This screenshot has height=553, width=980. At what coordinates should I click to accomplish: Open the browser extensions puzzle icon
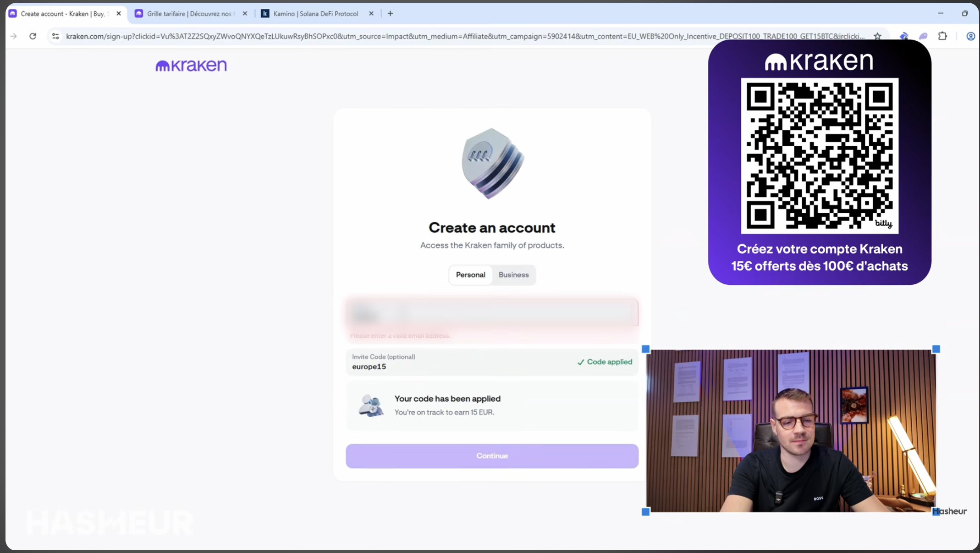[x=942, y=36]
